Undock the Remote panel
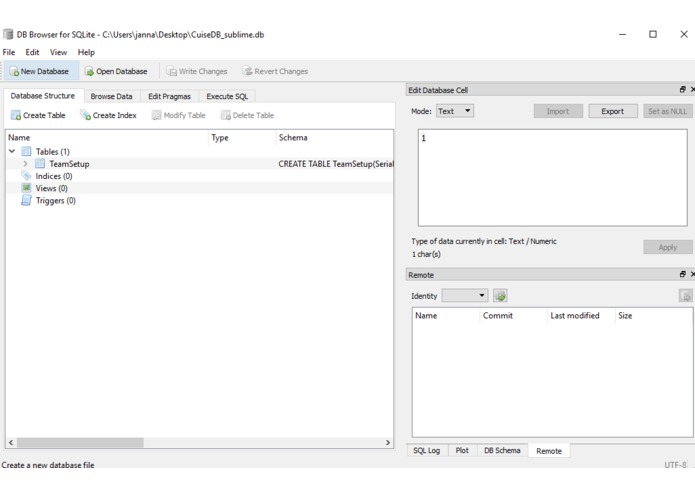This screenshot has width=695, height=494. point(683,275)
